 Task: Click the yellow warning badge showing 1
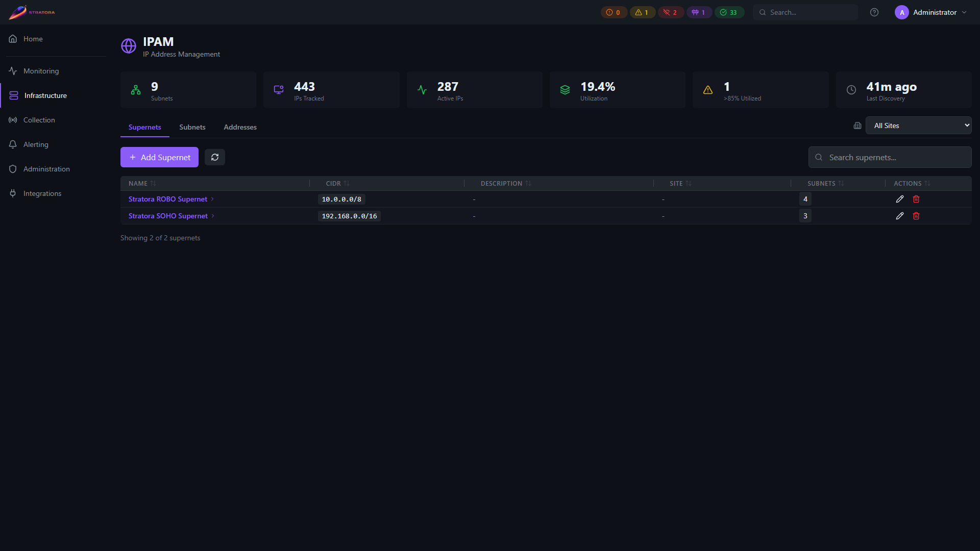(x=642, y=12)
